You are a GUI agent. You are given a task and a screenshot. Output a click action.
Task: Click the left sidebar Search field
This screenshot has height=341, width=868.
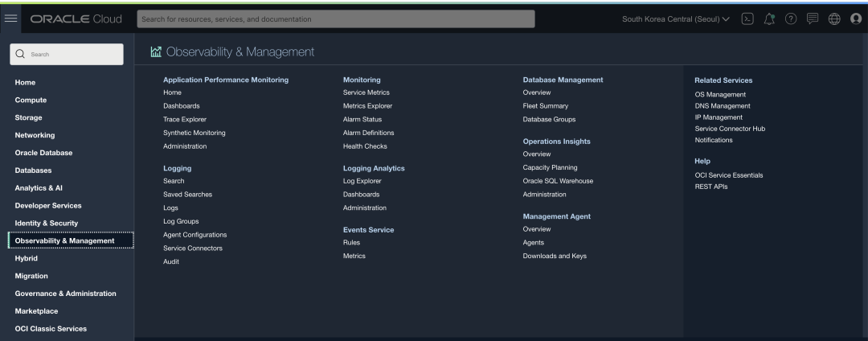[x=67, y=54]
